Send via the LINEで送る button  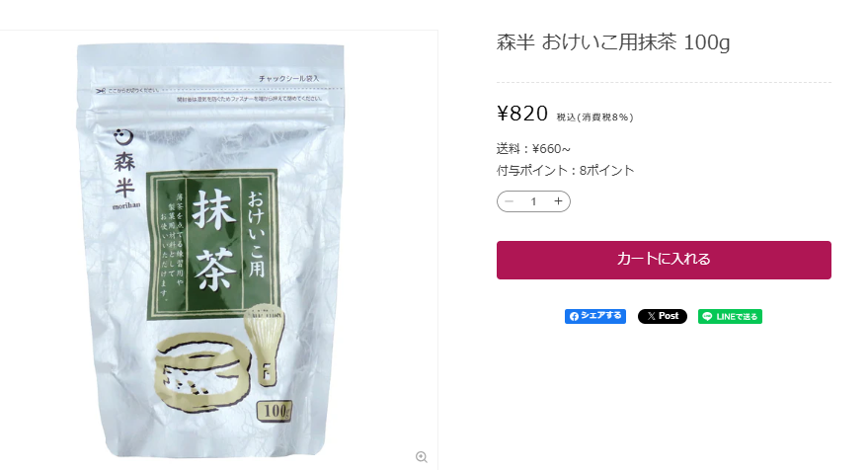[x=730, y=316]
